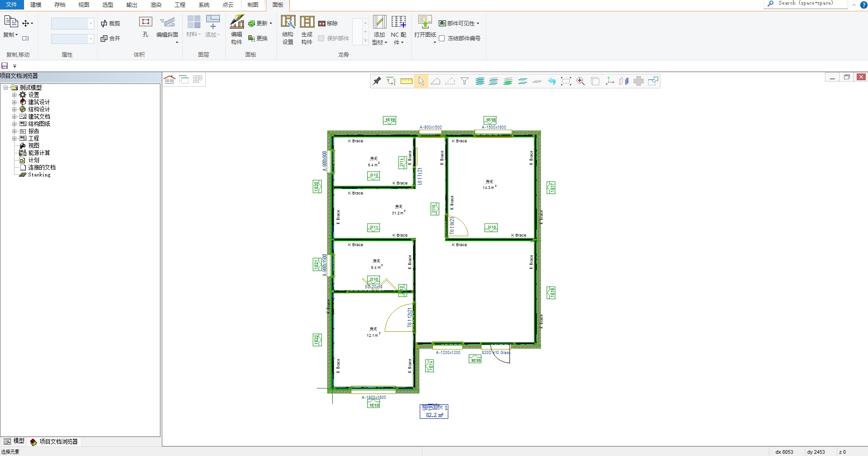Click the house home view icon
The height and width of the screenshot is (456, 868).
click(170, 79)
